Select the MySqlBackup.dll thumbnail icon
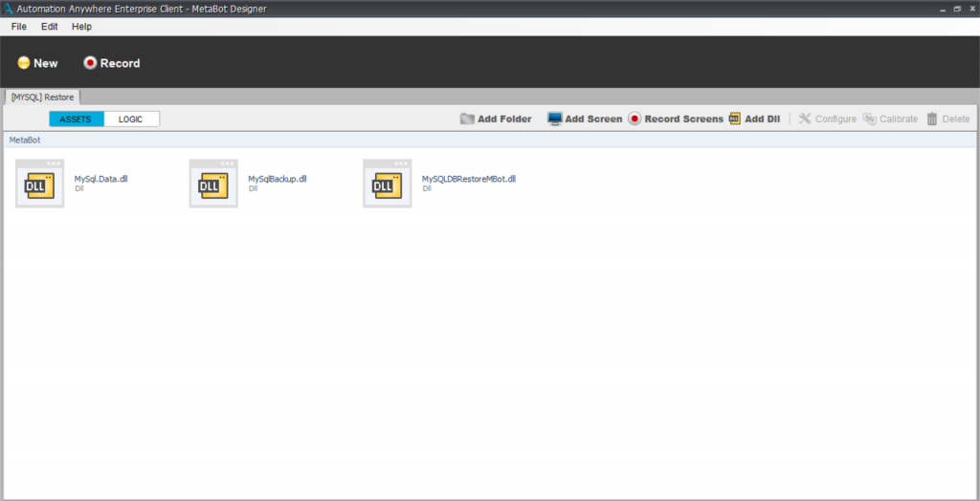Viewport: 980px width, 501px height. coord(213,185)
